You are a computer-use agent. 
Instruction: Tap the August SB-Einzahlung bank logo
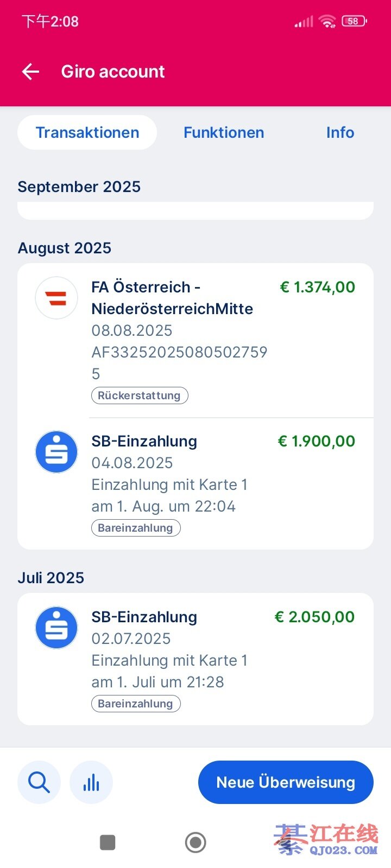(x=56, y=452)
